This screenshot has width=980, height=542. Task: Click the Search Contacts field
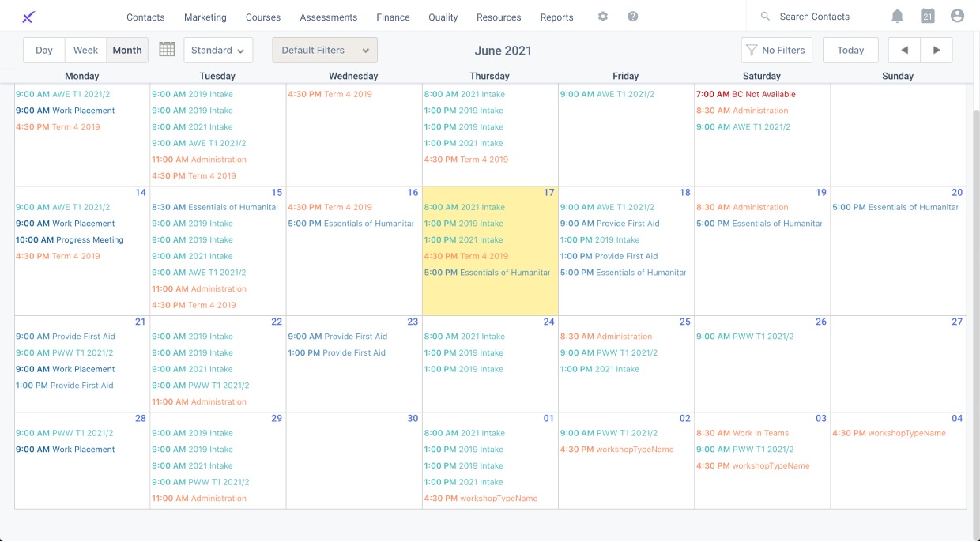coord(814,16)
